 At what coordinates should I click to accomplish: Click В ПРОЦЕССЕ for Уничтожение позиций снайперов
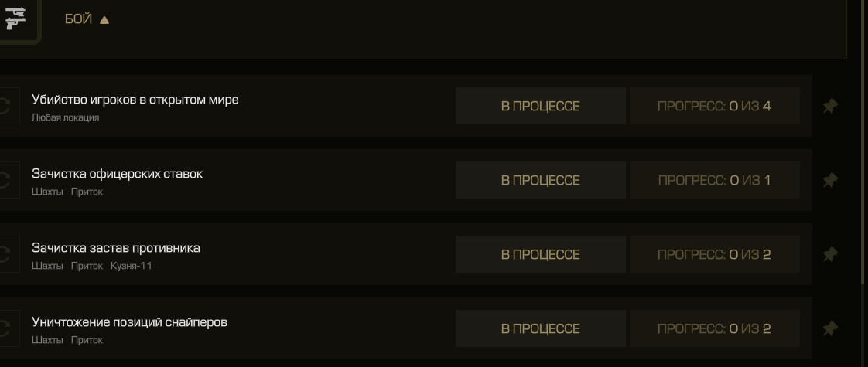540,329
